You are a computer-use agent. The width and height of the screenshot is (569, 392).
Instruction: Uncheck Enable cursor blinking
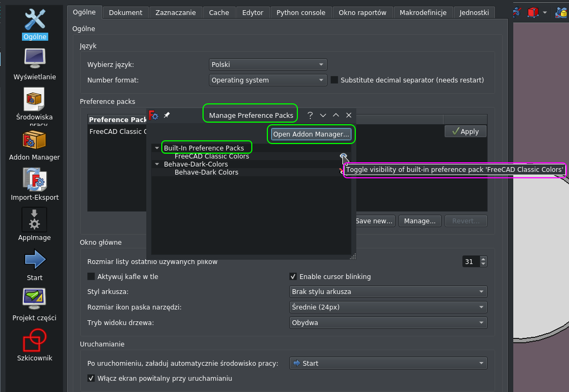pos(293,277)
